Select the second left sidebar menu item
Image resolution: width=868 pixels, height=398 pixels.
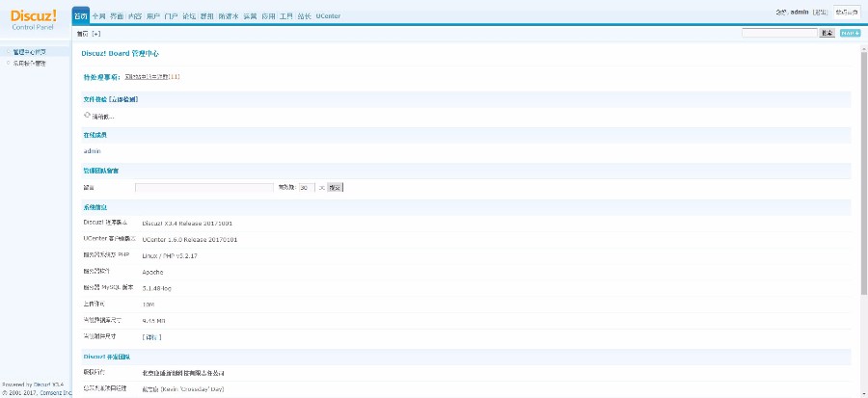[29, 63]
